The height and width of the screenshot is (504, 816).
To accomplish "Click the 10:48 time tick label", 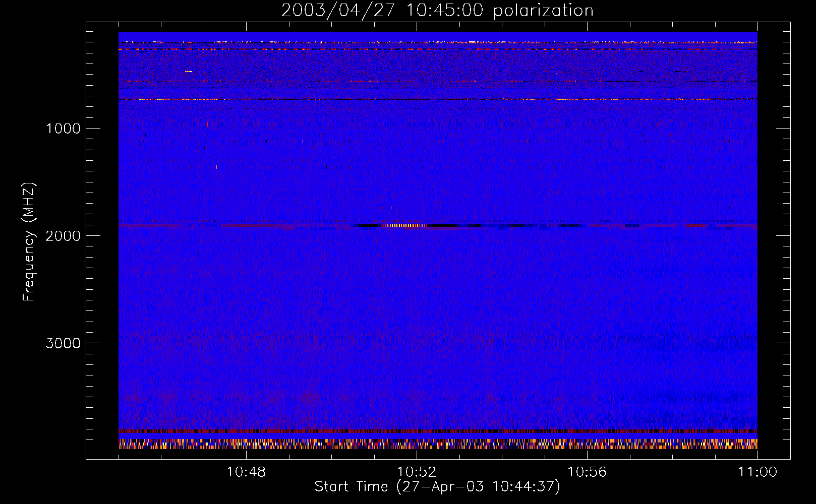I will tap(246, 472).
